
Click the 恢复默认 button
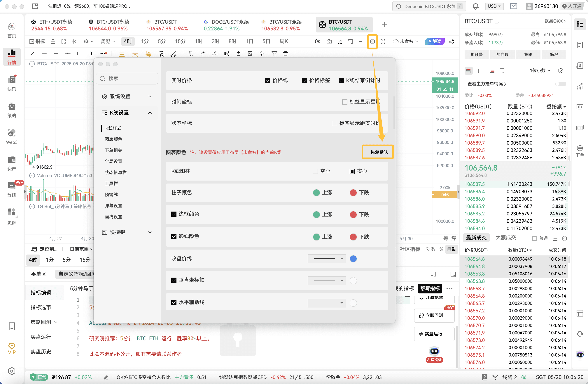379,152
